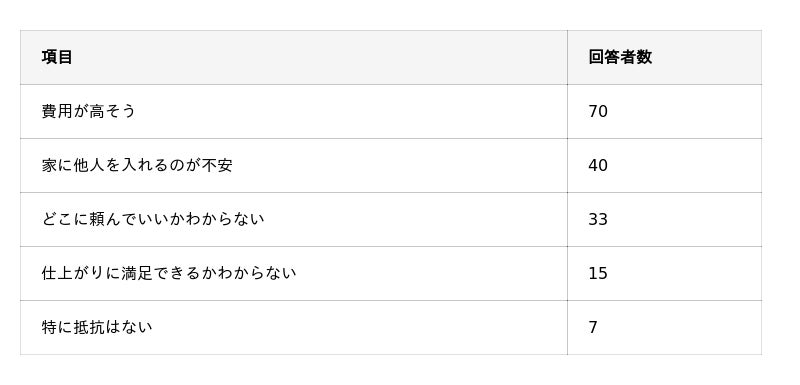Click the 項目 column header
Image resolution: width=800 pixels, height=385 pixels.
293,58
